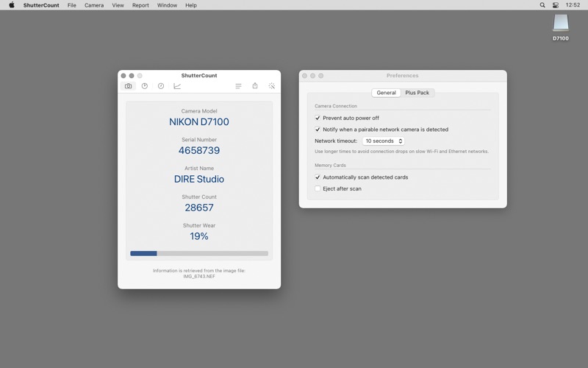588x368 pixels.
Task: Disable Automatically scan detected cards
Action: (318, 177)
